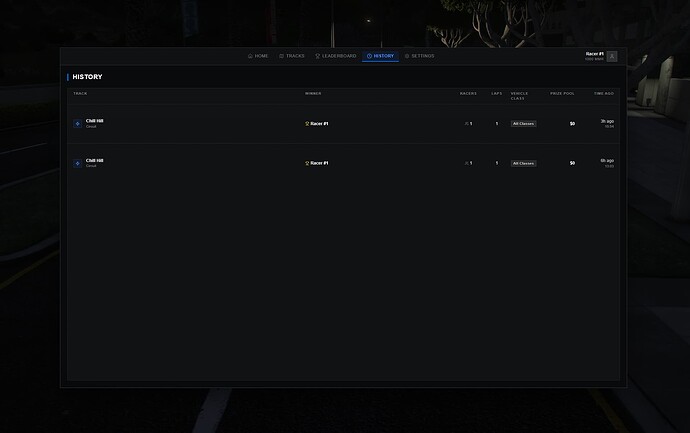
Task: Click the Laps column header
Action: tap(496, 93)
